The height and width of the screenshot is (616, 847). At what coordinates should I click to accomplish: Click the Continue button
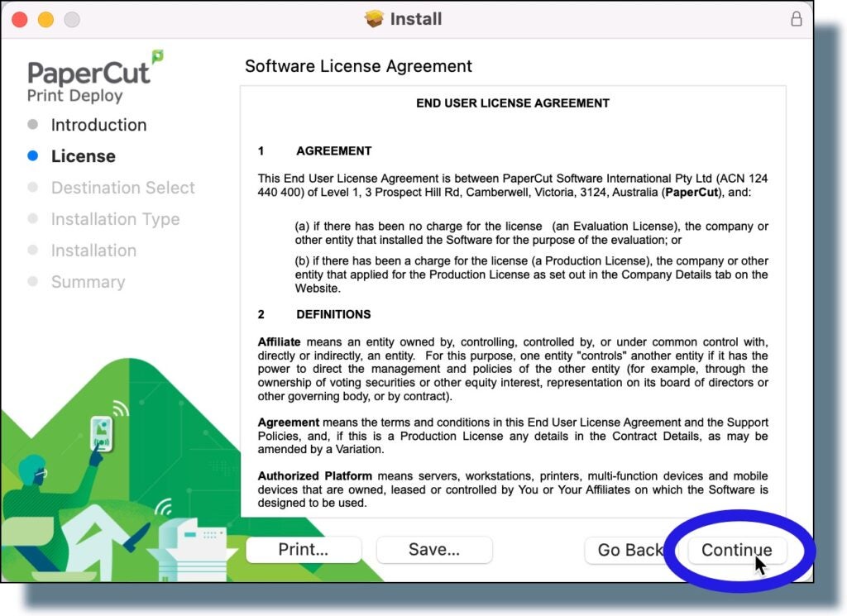(x=736, y=550)
